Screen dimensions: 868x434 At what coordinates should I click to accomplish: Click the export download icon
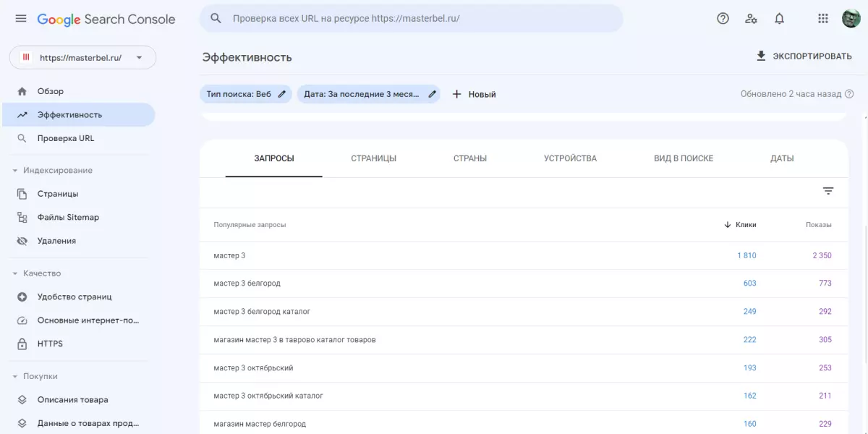tap(761, 56)
